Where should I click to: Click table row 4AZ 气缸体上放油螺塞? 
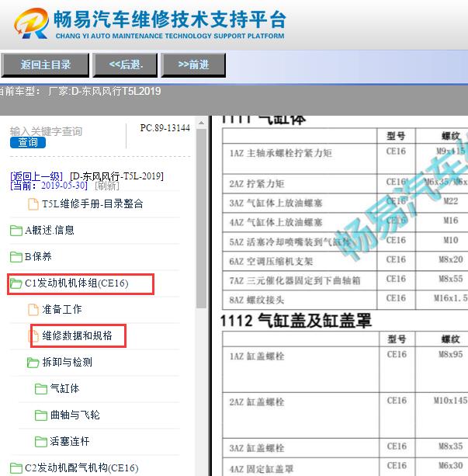tap(345, 222)
